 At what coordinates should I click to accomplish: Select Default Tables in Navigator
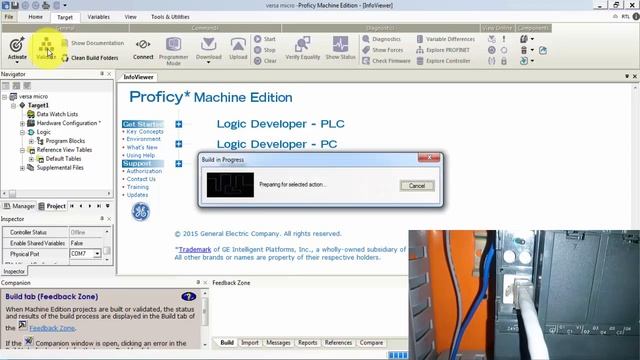click(63, 159)
